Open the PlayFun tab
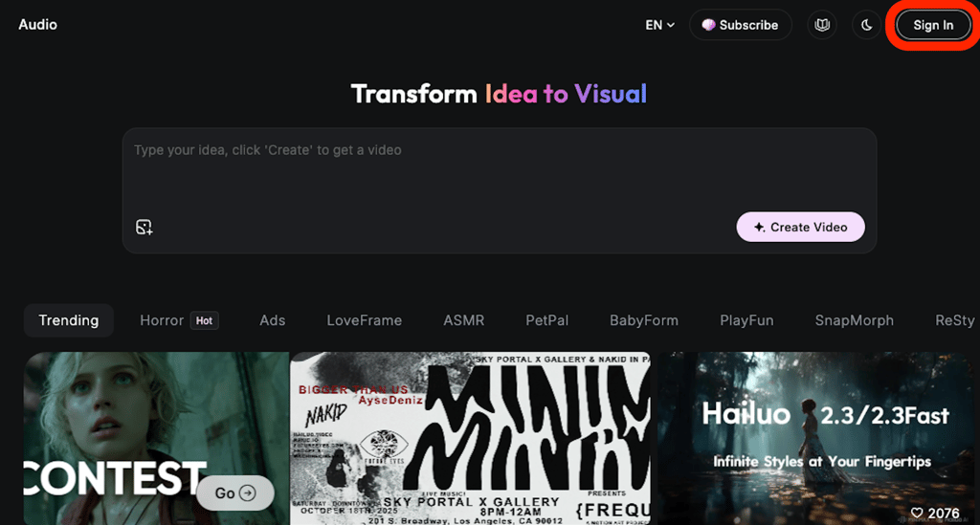 (746, 320)
